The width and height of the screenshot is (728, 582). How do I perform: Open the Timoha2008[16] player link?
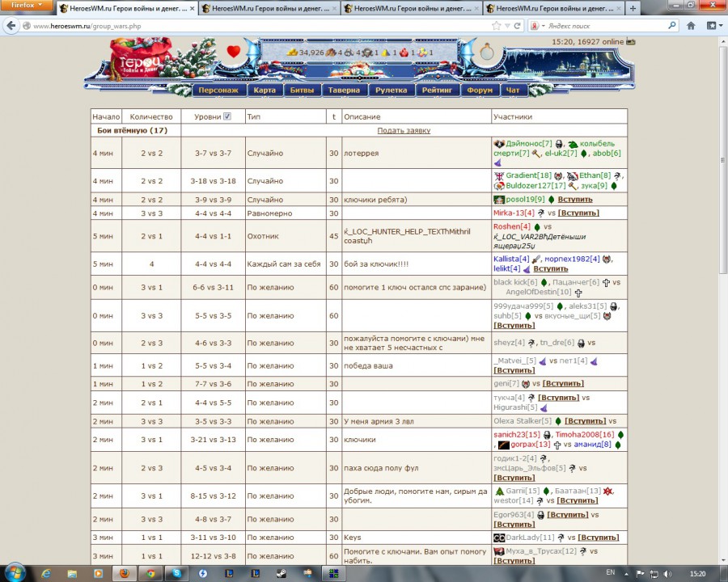pyautogui.click(x=585, y=435)
